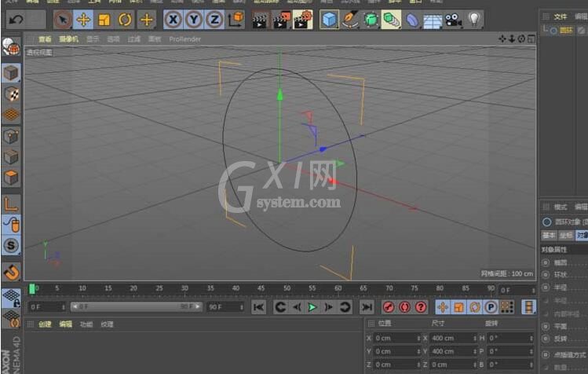The height and width of the screenshot is (374, 588).
Task: Go to end of animation
Action: coord(367,307)
